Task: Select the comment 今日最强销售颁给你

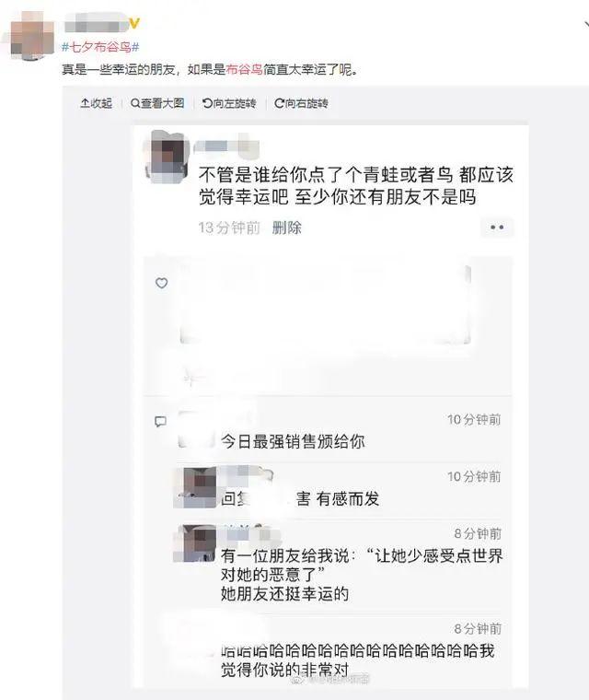Action: coord(293,441)
